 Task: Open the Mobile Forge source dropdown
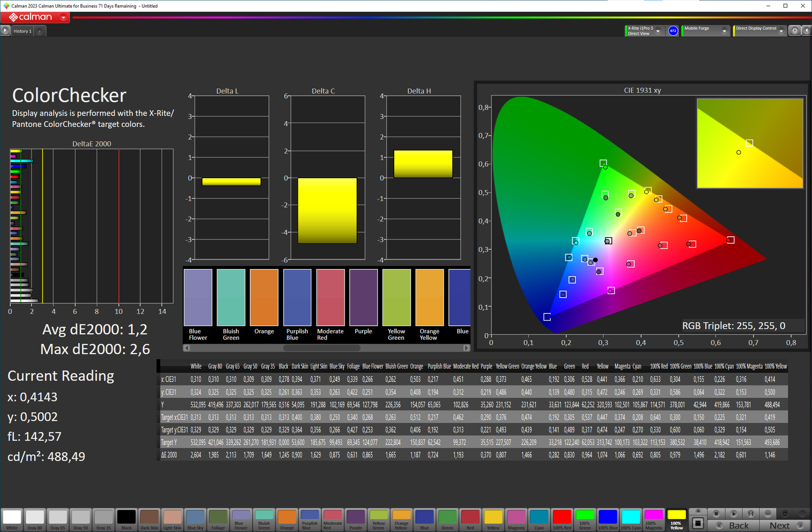724,31
